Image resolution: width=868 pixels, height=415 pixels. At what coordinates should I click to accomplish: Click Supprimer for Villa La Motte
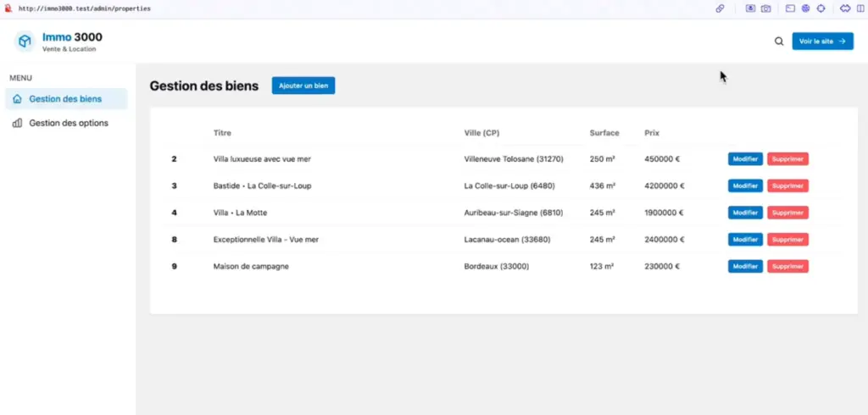point(787,213)
